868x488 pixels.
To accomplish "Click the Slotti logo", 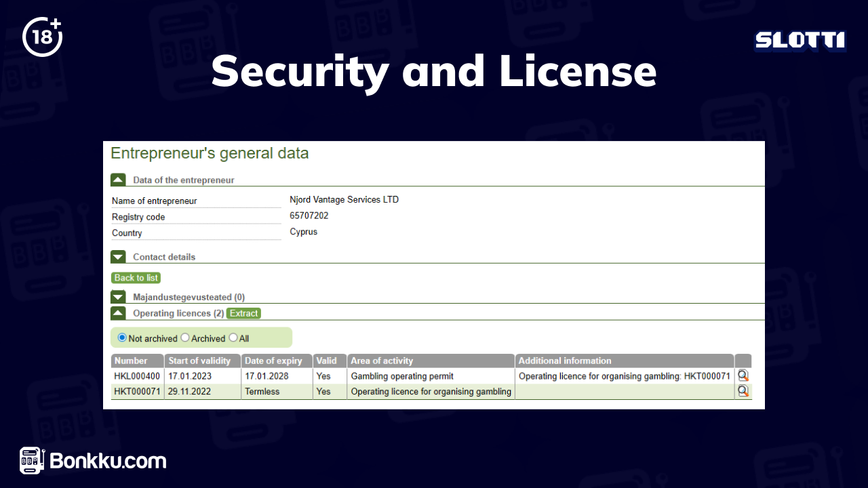I will (800, 41).
